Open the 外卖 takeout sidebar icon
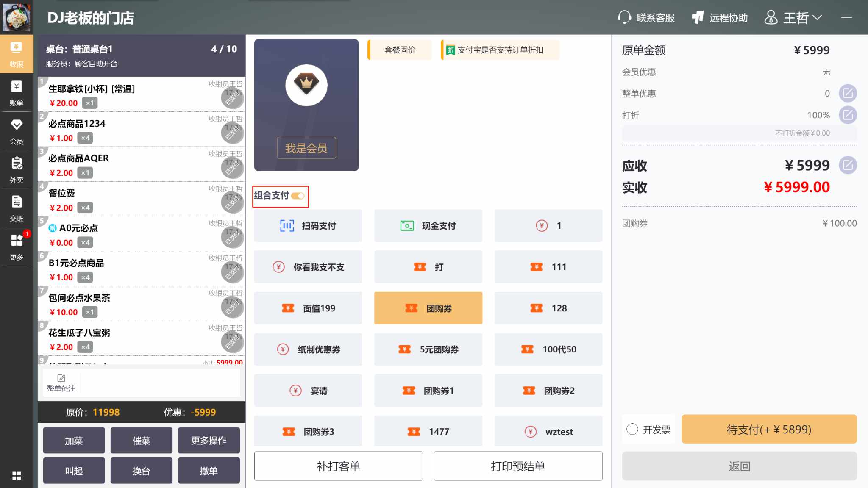 [17, 170]
